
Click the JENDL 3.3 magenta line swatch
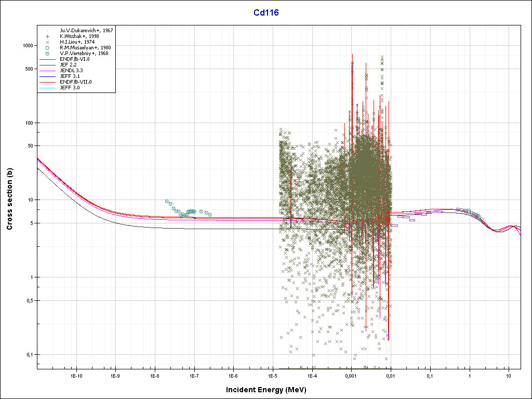(x=48, y=71)
